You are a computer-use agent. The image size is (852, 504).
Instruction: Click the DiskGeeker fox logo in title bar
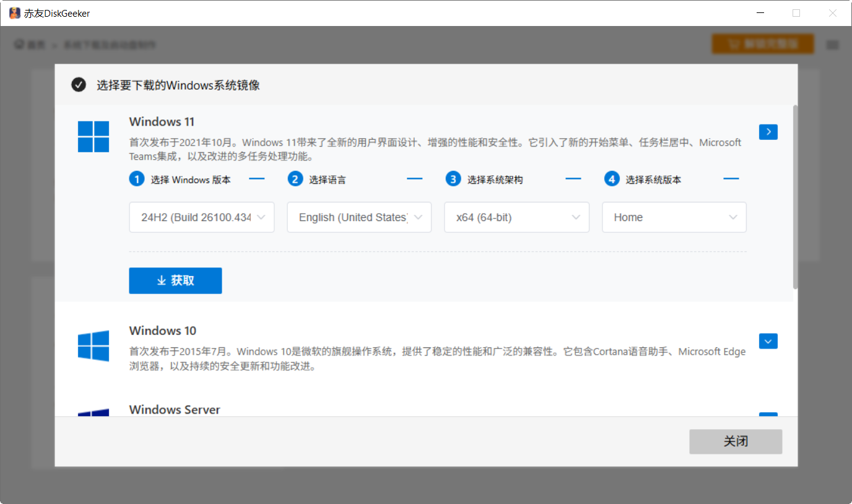coord(14,12)
